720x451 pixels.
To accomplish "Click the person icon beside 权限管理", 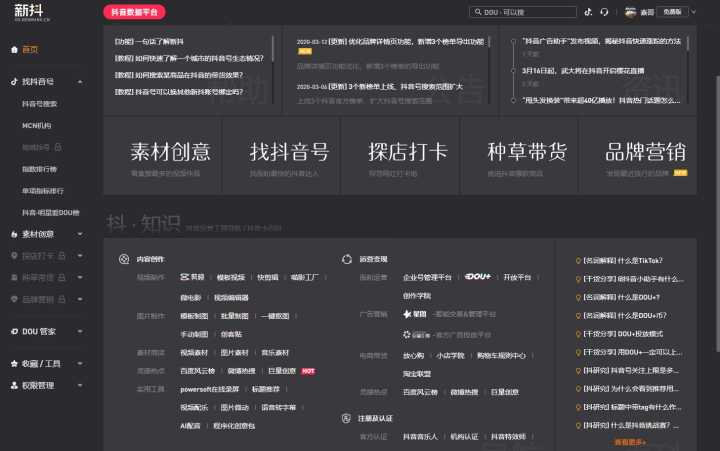I will coord(14,385).
